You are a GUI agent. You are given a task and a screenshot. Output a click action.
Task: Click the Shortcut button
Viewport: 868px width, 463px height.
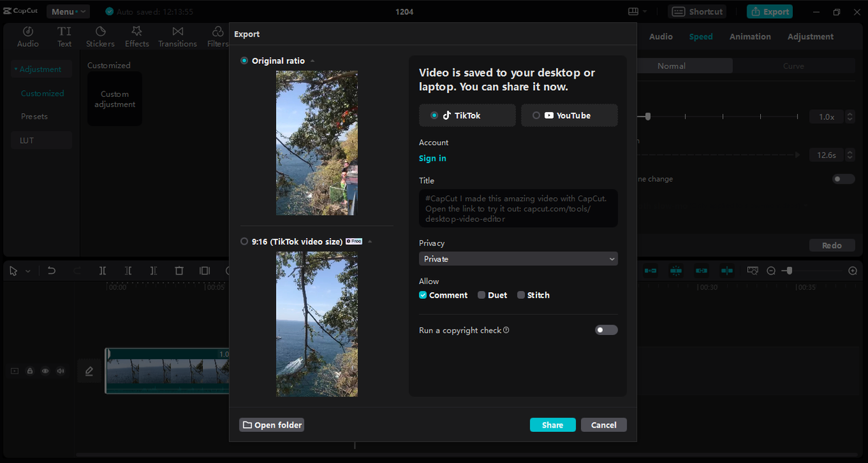(697, 12)
